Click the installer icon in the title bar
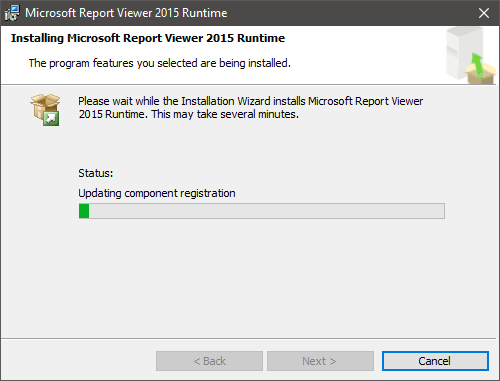The height and width of the screenshot is (381, 500). point(12,13)
